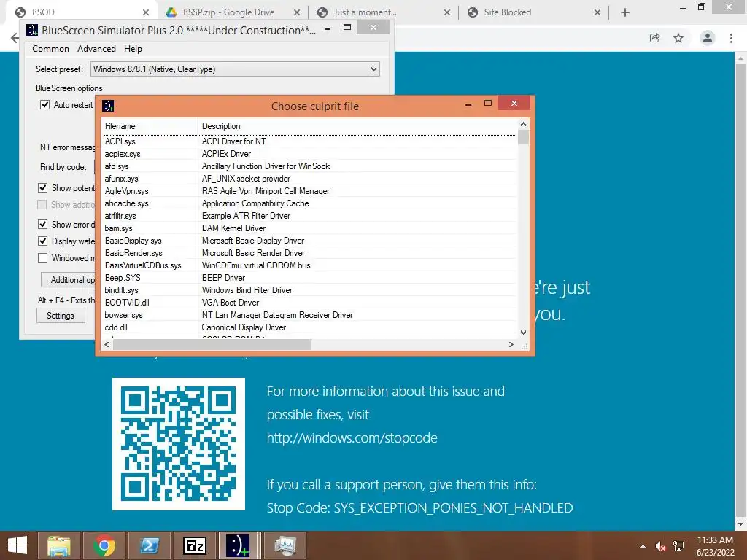Screen dimensions: 747x560
Task: Open the Help menu
Action: point(133,49)
